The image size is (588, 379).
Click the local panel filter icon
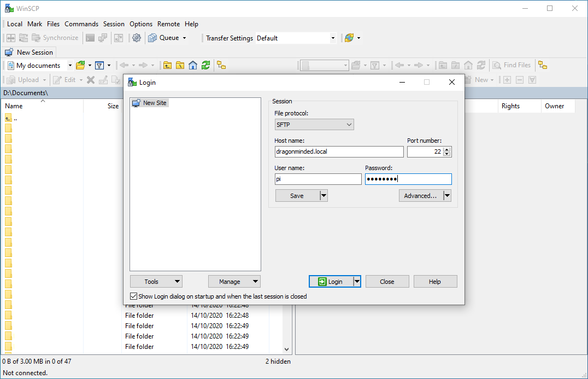pyautogui.click(x=99, y=65)
